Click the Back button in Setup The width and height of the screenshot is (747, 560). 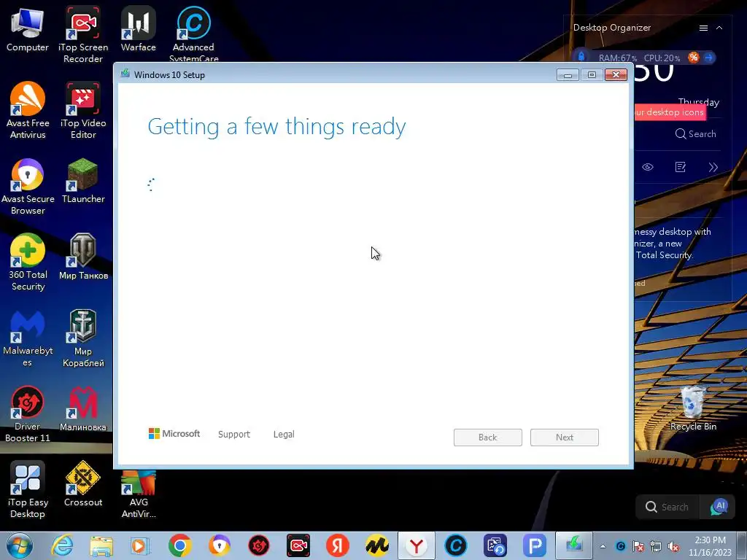tap(488, 437)
